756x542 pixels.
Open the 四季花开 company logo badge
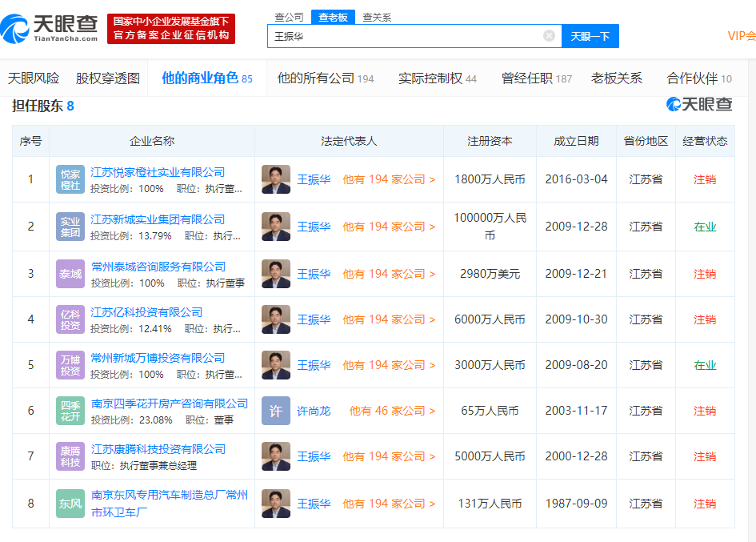(x=70, y=411)
